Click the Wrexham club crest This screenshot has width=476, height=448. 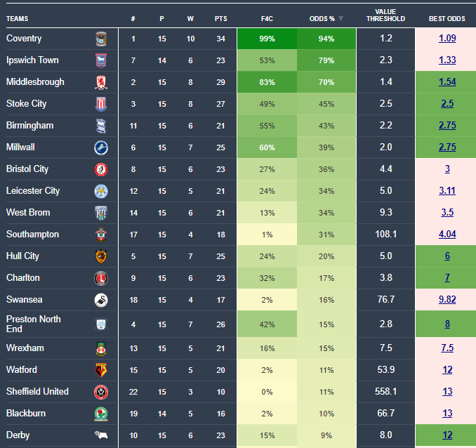pos(101,348)
